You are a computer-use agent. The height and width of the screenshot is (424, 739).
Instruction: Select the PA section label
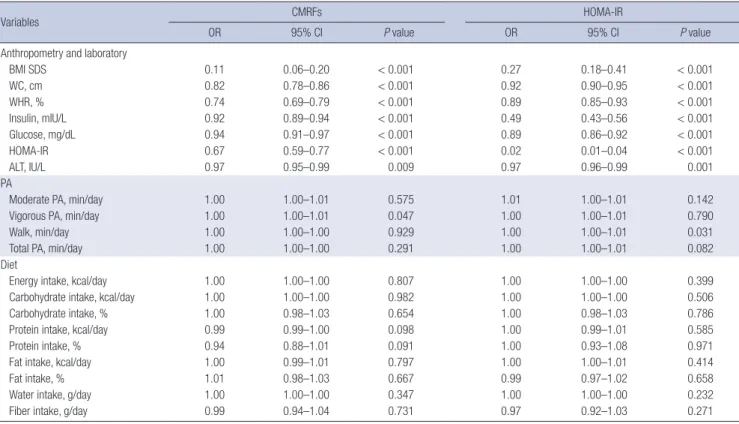click(6, 183)
